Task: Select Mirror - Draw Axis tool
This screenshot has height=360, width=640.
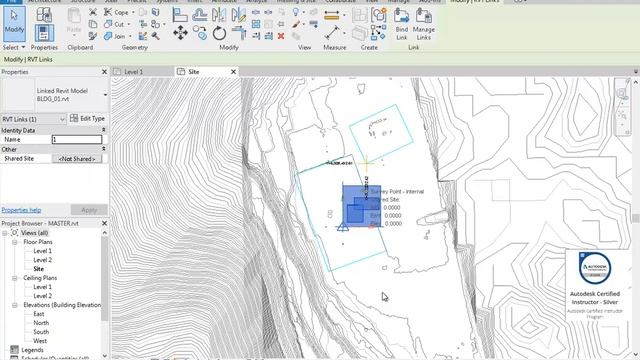Action: 239,15
